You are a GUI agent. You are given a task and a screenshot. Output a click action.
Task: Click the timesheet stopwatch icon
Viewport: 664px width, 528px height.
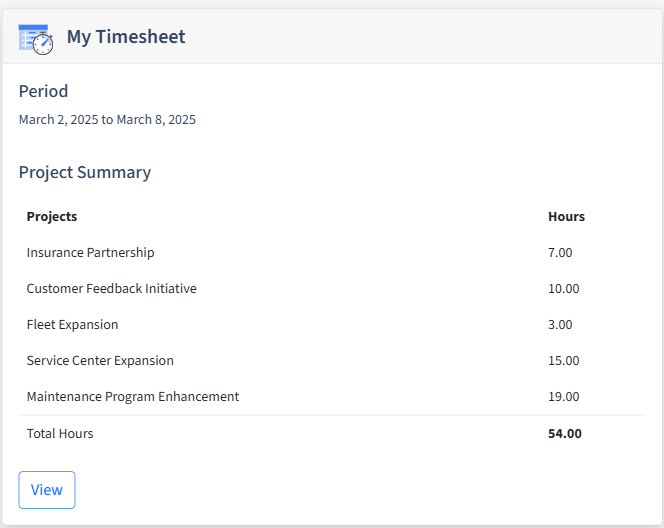pyautogui.click(x=36, y=39)
